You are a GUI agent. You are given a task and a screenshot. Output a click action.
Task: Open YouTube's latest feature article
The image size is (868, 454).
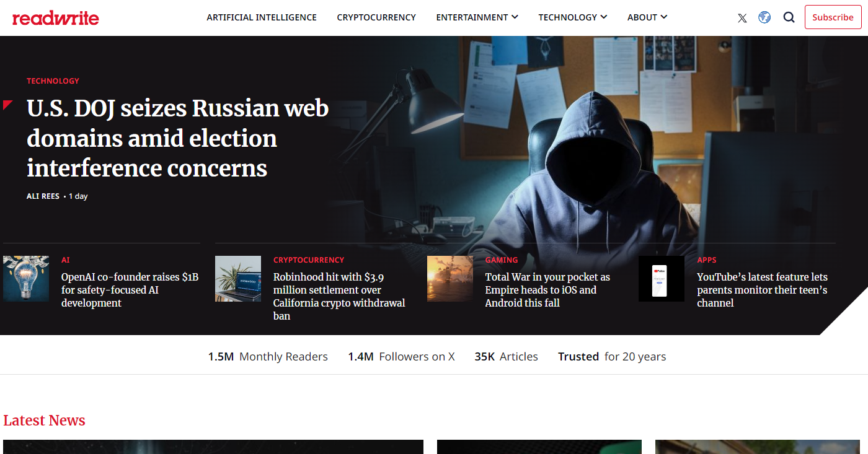click(762, 290)
